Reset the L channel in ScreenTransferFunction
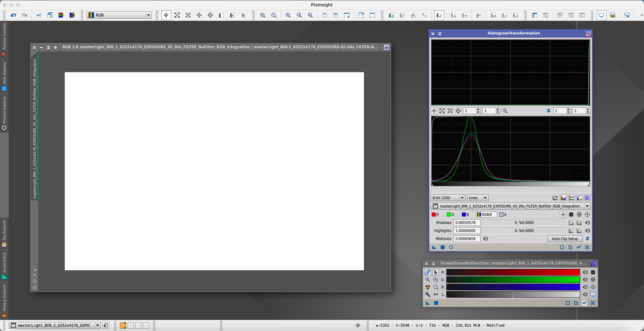This screenshot has height=331, width=644. point(585,294)
